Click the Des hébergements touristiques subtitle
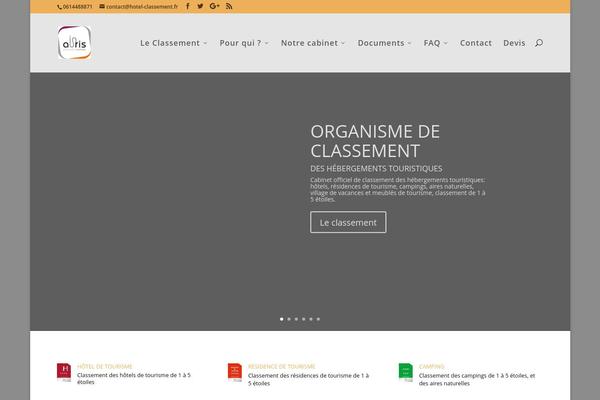Viewport: 600px width, 400px height. coord(376,168)
